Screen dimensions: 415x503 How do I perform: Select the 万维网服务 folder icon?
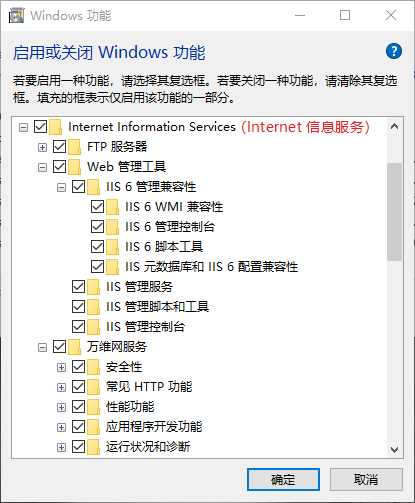pyautogui.click(x=75, y=347)
